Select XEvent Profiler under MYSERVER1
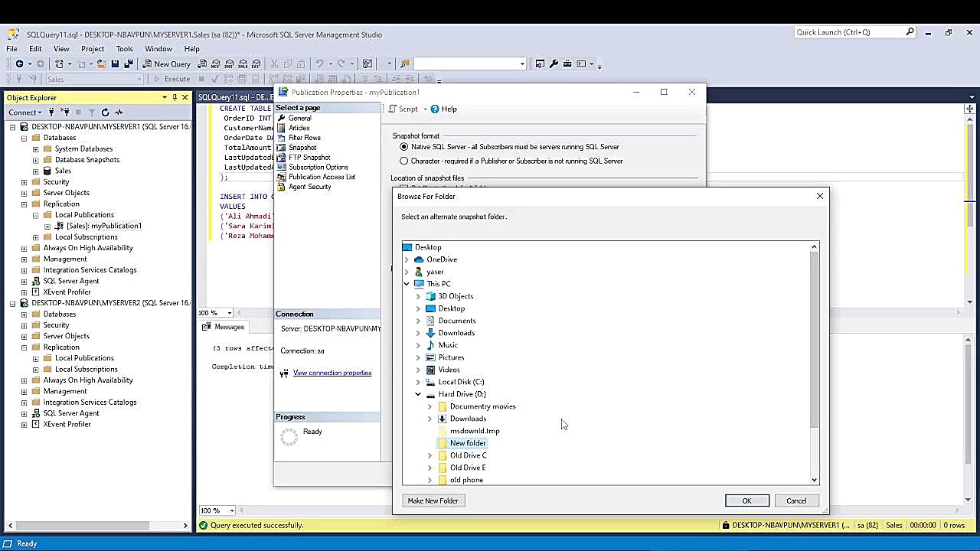980x551 pixels. [66, 292]
